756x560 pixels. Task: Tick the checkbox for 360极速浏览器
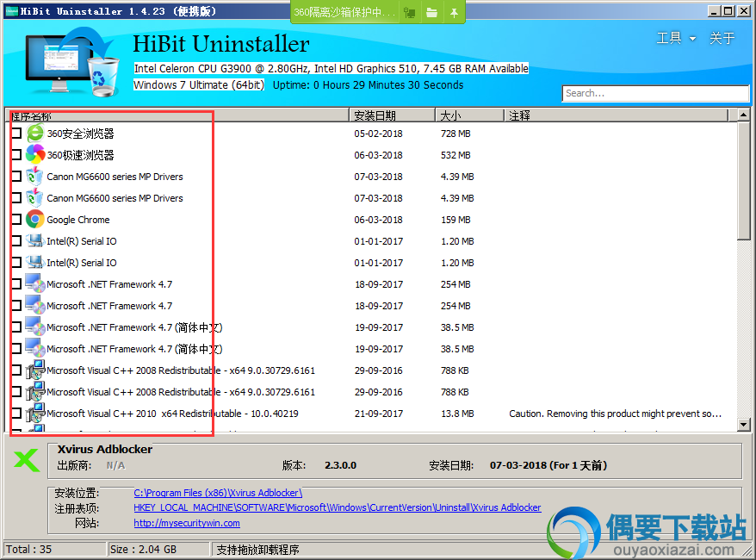coord(16,155)
